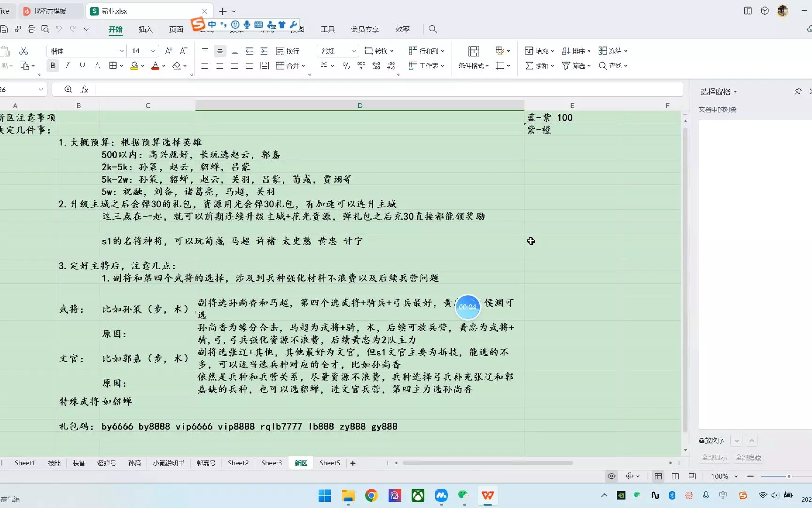Click the Print icon in quick access toolbar
The image size is (812, 508).
click(31, 29)
